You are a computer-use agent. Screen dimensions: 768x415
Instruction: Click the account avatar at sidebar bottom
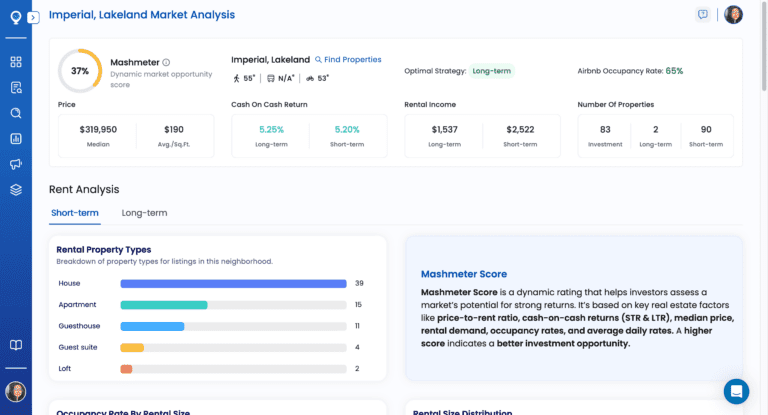click(x=15, y=391)
